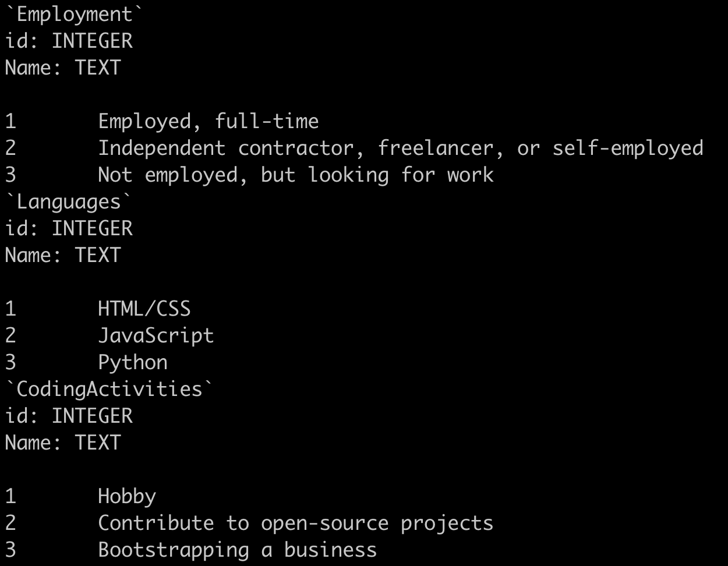Click row number 3 beside Bootstrapping a business
The height and width of the screenshot is (566, 728).
[x=10, y=550]
